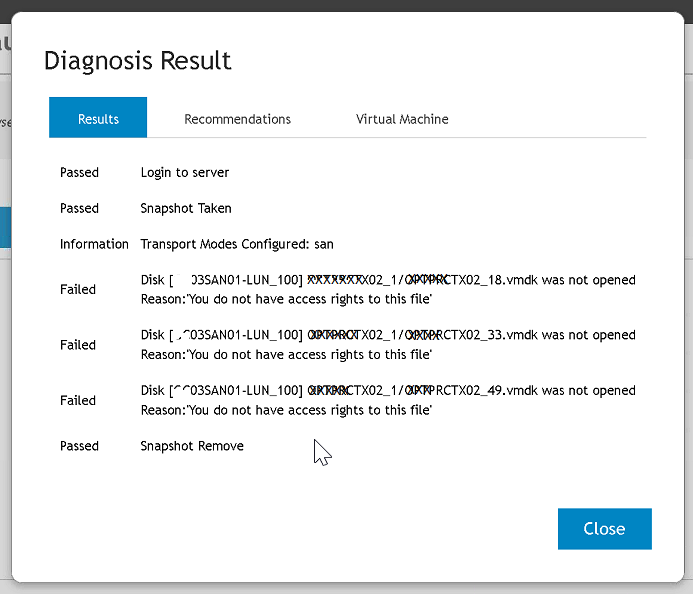Select the disk line ending in _33.vmdk
693x594 pixels.
[388, 335]
